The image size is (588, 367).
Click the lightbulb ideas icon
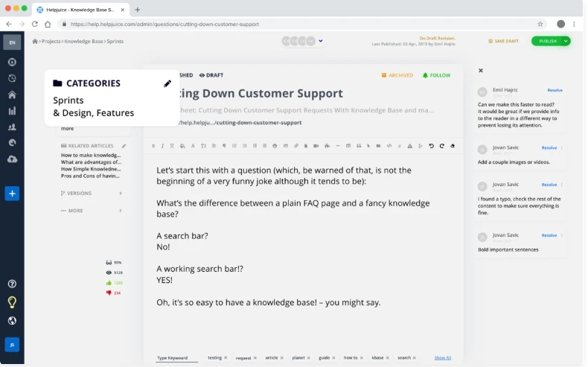coord(12,302)
